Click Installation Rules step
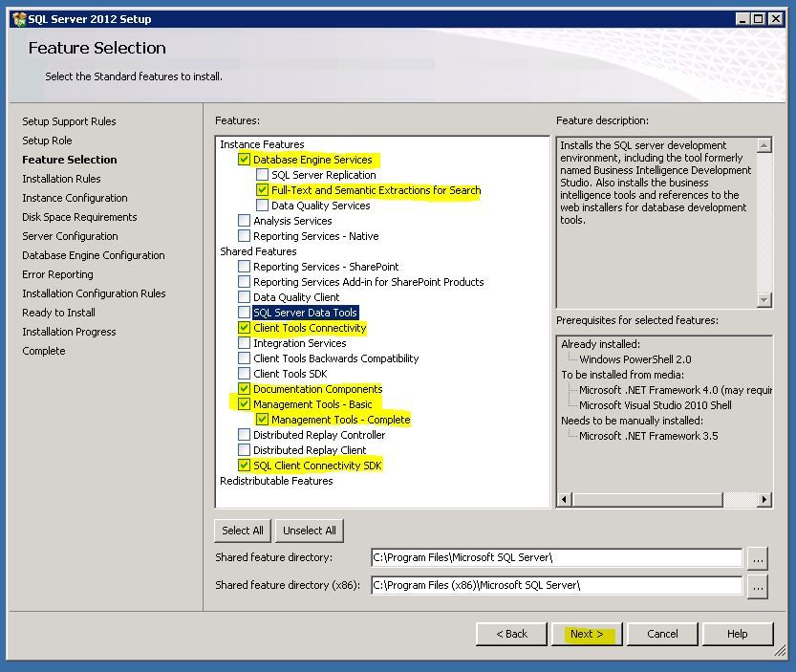 61,179
